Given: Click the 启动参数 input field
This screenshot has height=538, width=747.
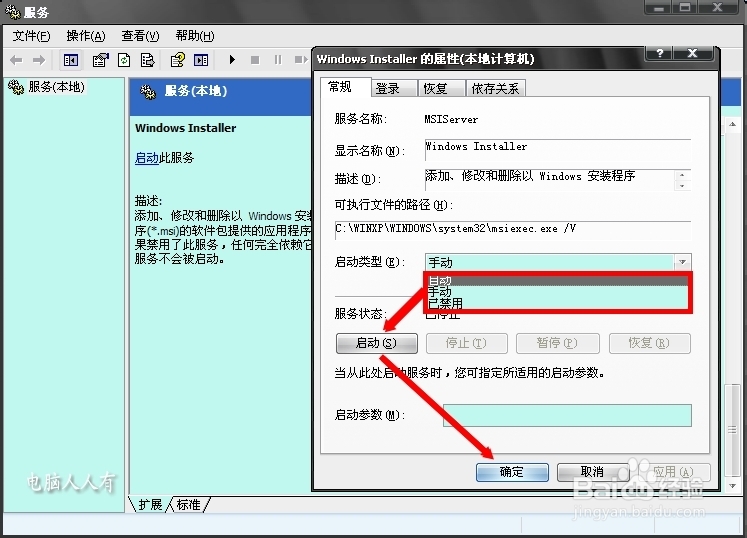Looking at the screenshot, I should click(567, 415).
